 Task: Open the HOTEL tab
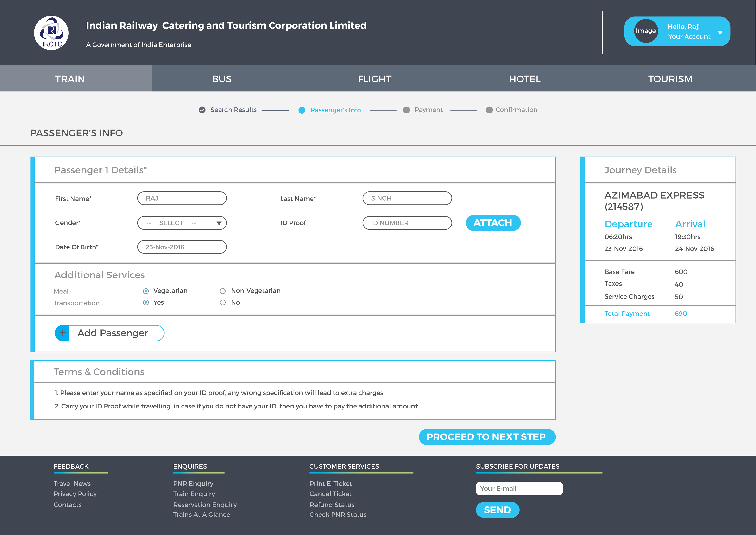pyautogui.click(x=524, y=79)
